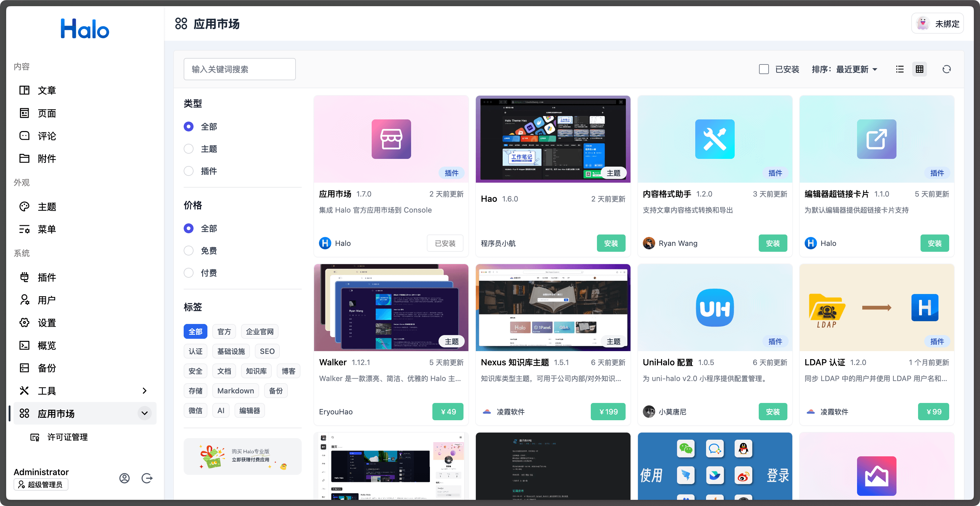Install the 内容格式助手 plugin
The width and height of the screenshot is (980, 506).
pyautogui.click(x=772, y=243)
